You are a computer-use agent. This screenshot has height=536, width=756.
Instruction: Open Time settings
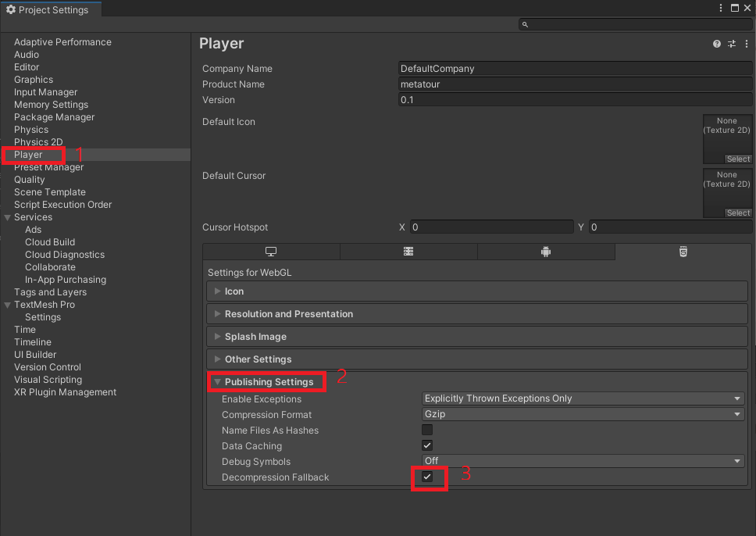click(x=25, y=330)
